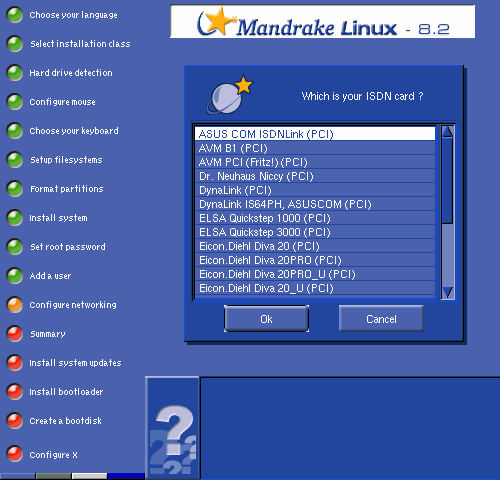Click the green bullet beside Select installation class
500x480 pixels.
tap(15, 44)
